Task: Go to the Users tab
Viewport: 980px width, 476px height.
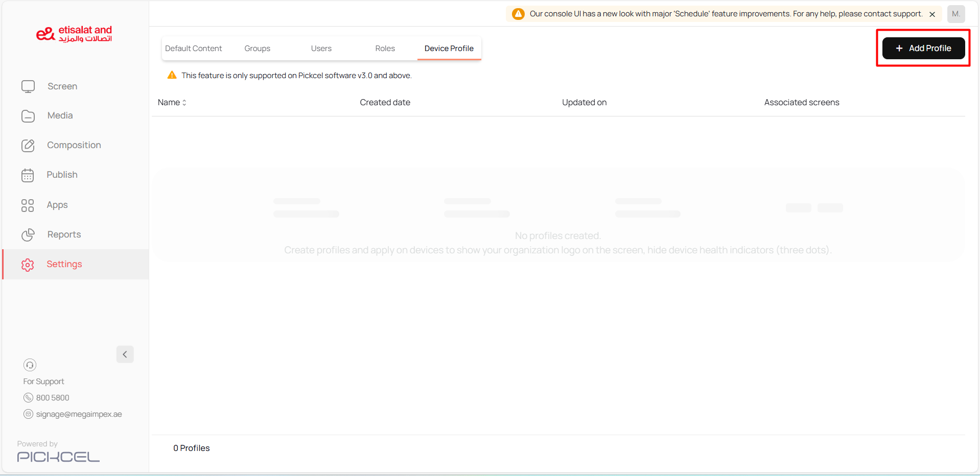Action: [321, 49]
